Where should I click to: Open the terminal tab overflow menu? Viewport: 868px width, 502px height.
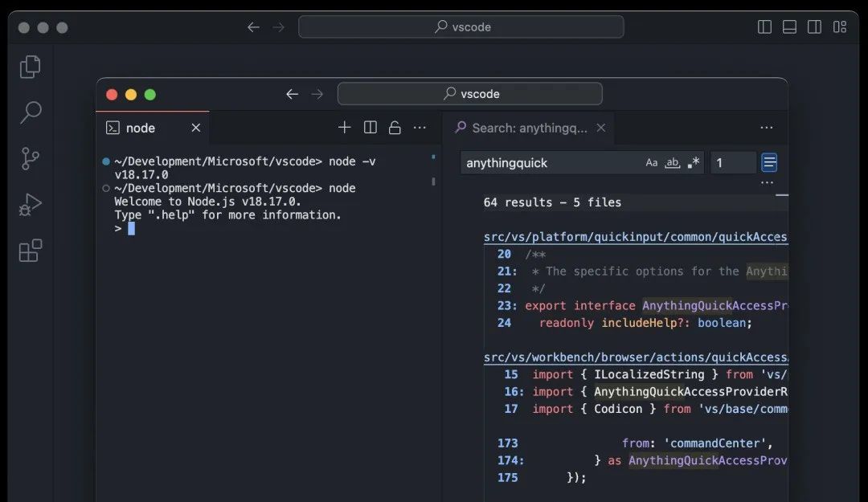(420, 127)
